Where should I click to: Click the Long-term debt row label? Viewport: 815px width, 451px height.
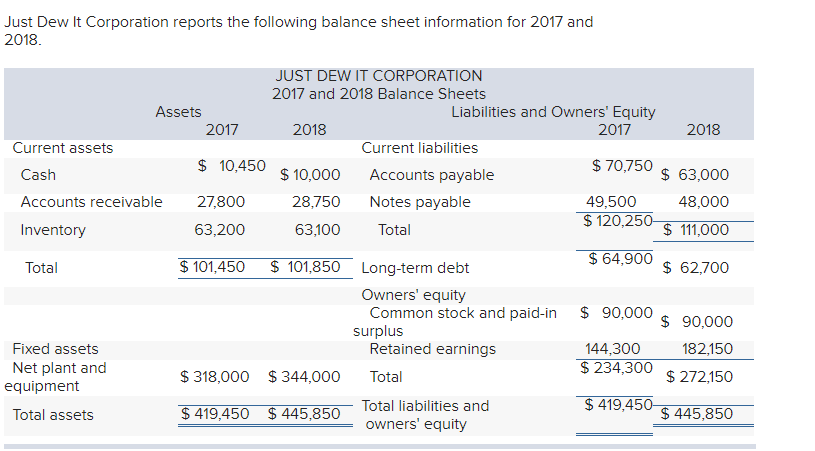click(x=414, y=268)
